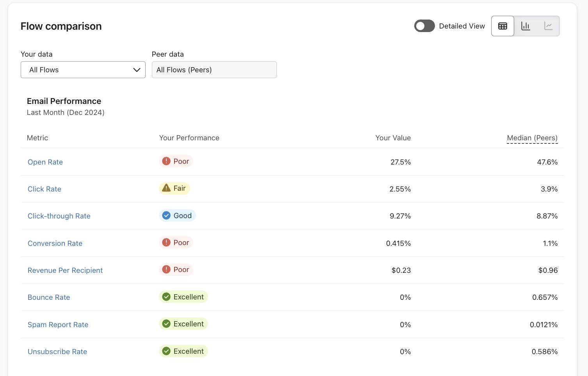
Task: Click the Poor badge for Conversion Rate
Action: point(176,242)
